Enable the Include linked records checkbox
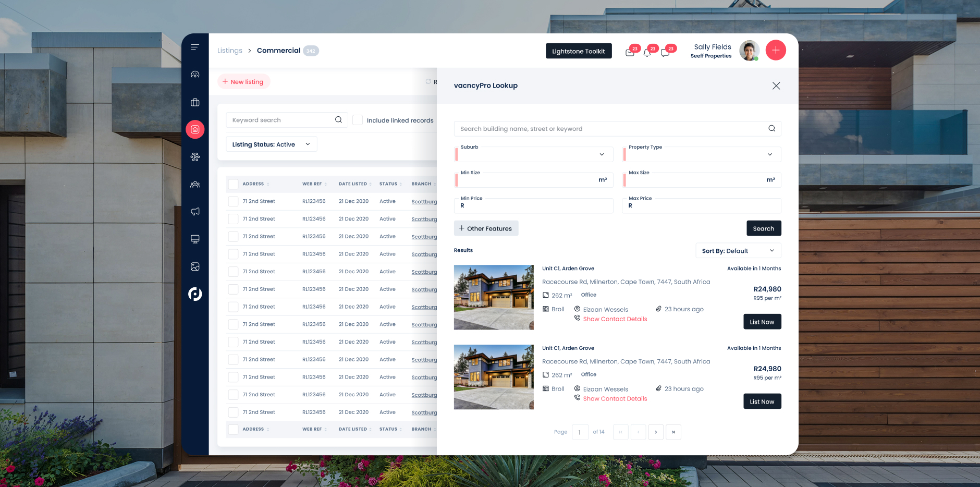Viewport: 980px width, 487px height. pyautogui.click(x=358, y=120)
